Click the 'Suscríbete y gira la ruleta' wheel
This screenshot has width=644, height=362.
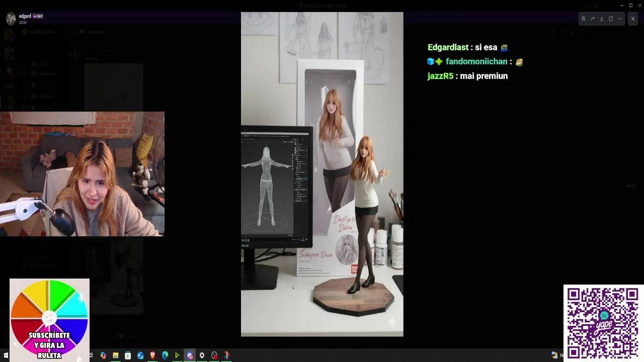pos(49,320)
